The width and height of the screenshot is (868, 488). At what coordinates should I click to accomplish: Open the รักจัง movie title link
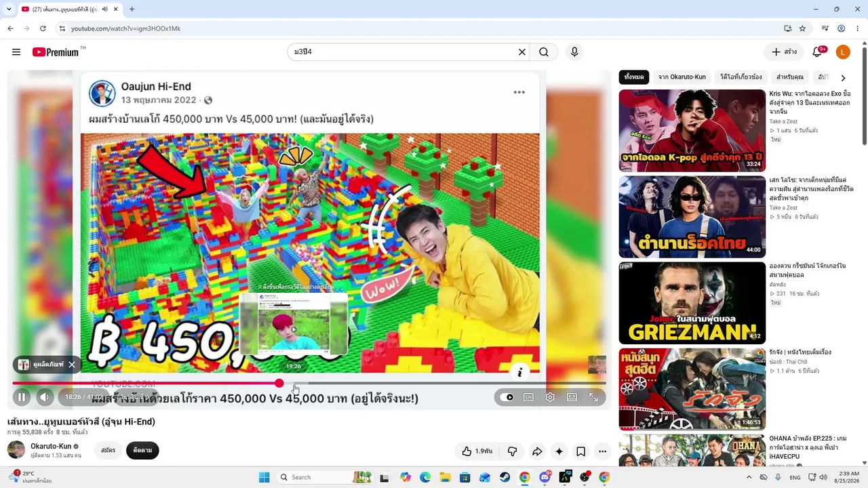pyautogui.click(x=800, y=352)
